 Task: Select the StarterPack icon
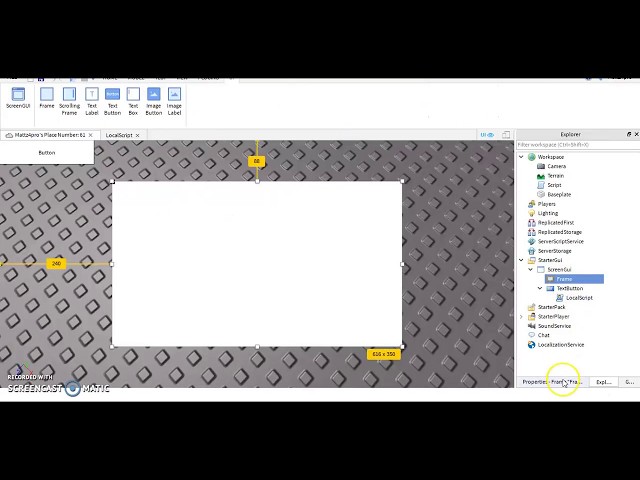point(531,307)
